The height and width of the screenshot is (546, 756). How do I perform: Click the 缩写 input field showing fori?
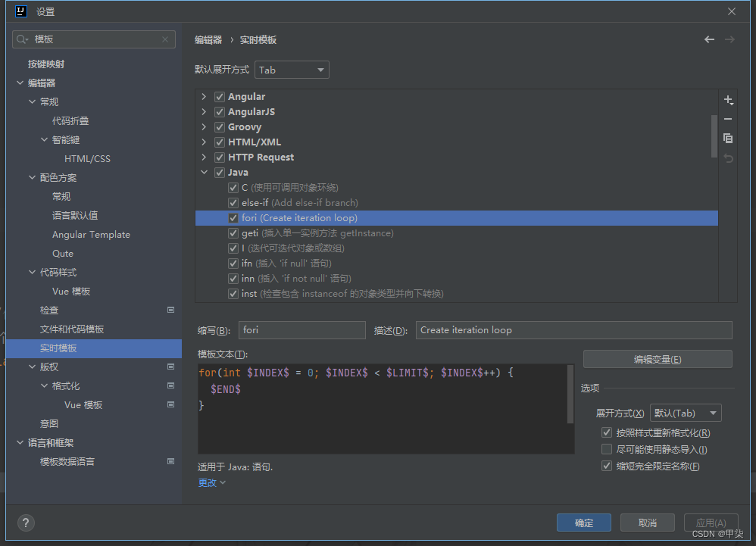301,330
